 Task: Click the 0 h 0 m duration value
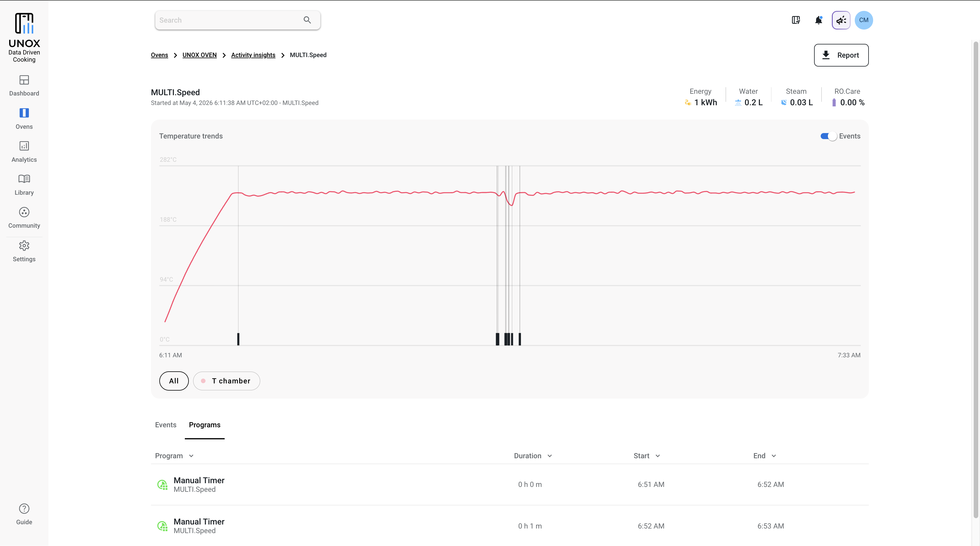coord(530,485)
